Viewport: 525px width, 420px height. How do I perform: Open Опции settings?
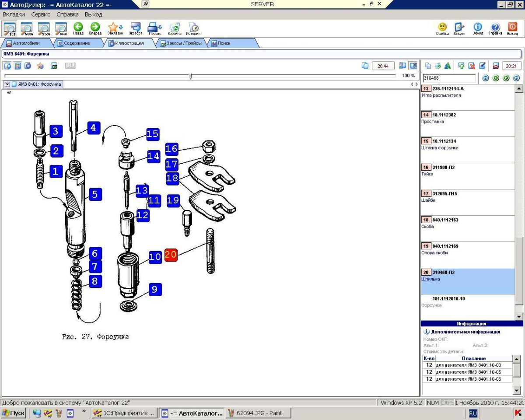tap(459, 29)
